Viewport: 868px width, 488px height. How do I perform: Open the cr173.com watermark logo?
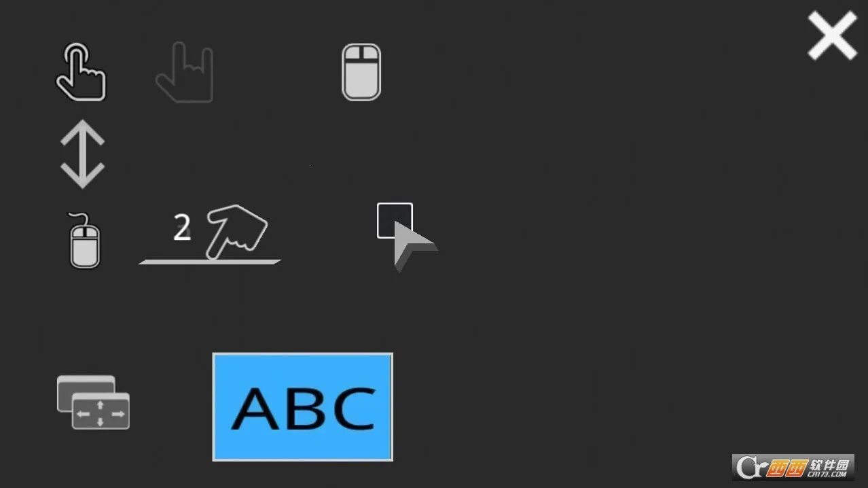(x=793, y=467)
